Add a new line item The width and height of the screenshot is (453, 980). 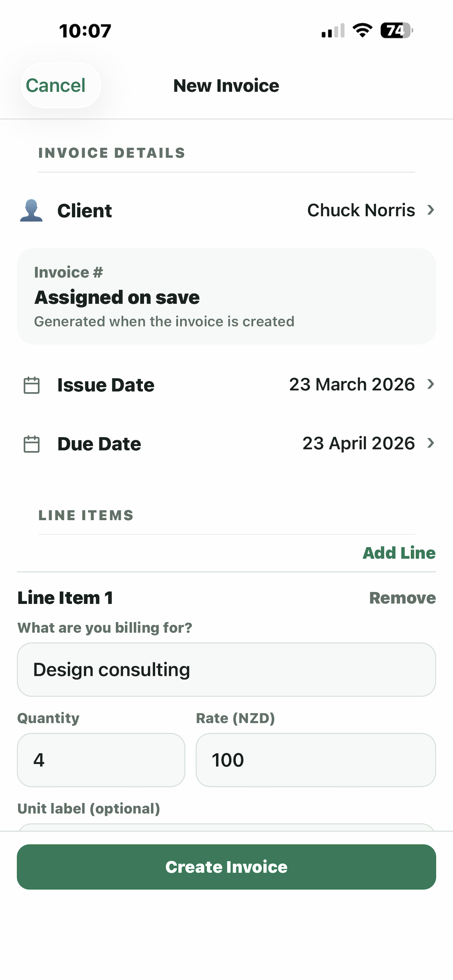(x=399, y=553)
